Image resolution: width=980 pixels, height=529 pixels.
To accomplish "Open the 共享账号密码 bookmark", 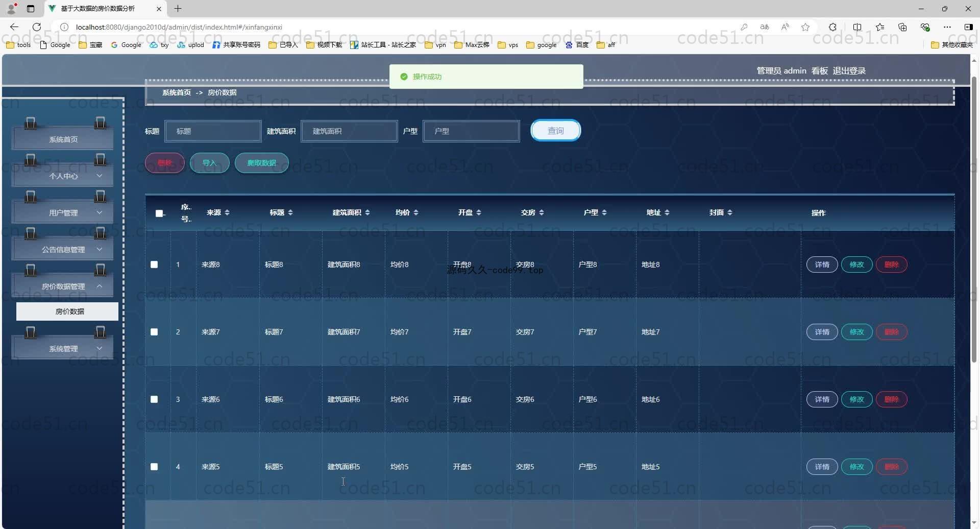I will [x=236, y=45].
